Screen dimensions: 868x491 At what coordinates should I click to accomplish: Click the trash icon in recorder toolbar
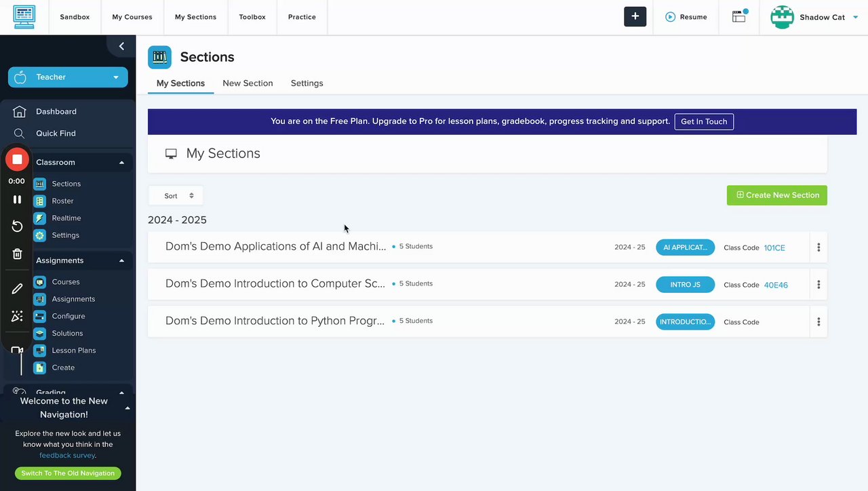coord(18,254)
